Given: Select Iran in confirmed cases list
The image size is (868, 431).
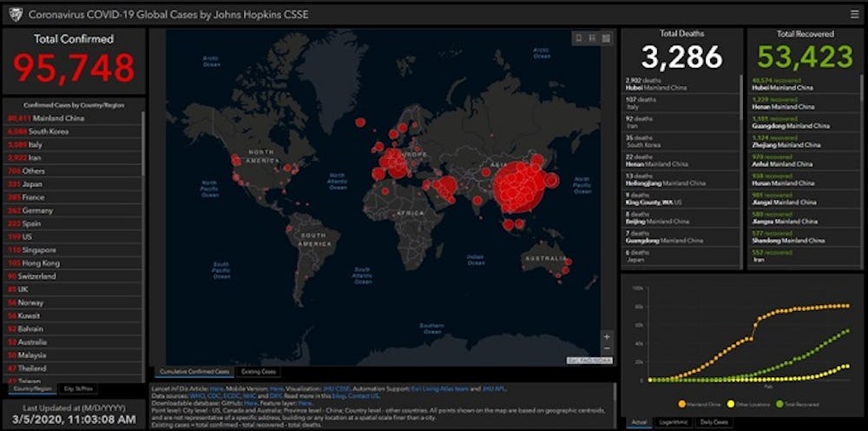Looking at the screenshot, I should click(73, 158).
